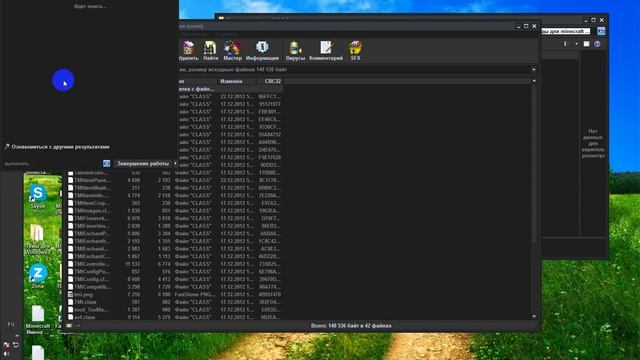Click the help icon in Explorer window toolbar
640x360 pixels.
point(597,44)
